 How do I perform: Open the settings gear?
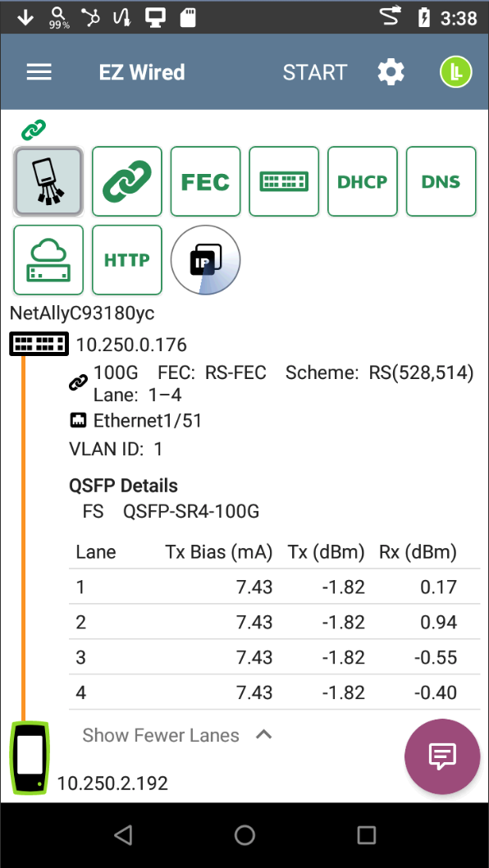pyautogui.click(x=391, y=72)
